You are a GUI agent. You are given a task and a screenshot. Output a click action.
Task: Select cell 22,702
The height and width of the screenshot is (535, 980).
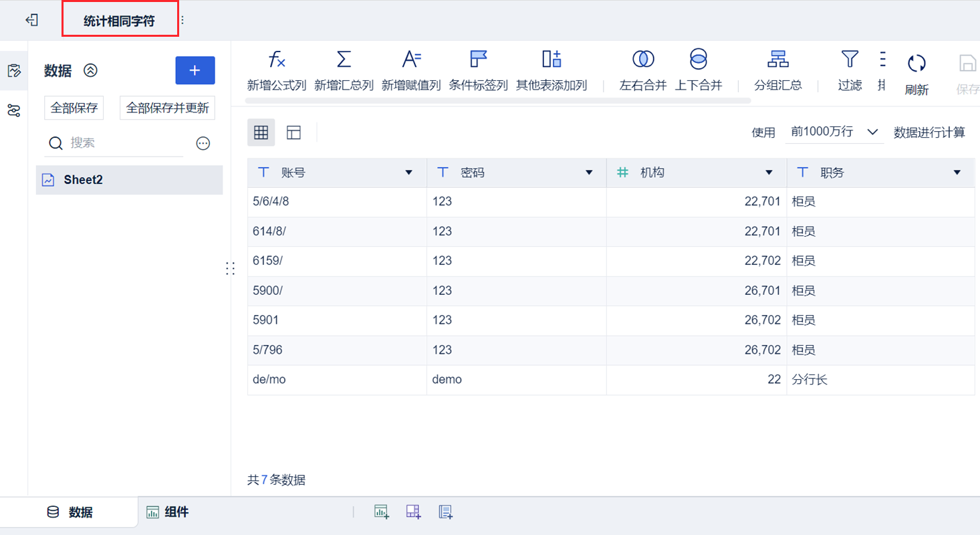click(x=697, y=261)
